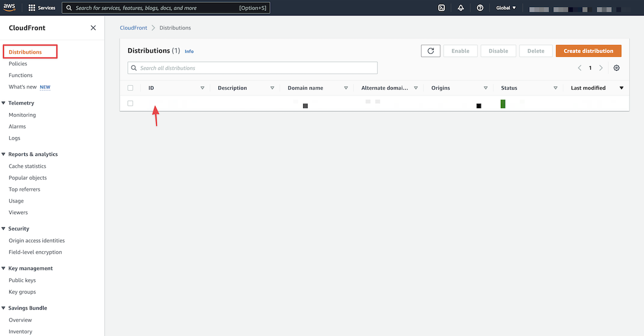Viewport: 644px width, 336px height.
Task: Select page number 1 in pagination
Action: coord(590,68)
